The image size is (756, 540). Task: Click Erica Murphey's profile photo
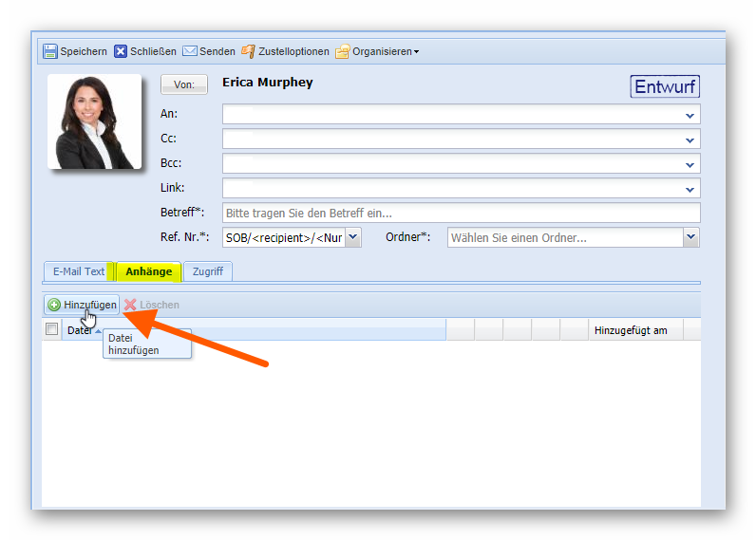pyautogui.click(x=95, y=121)
